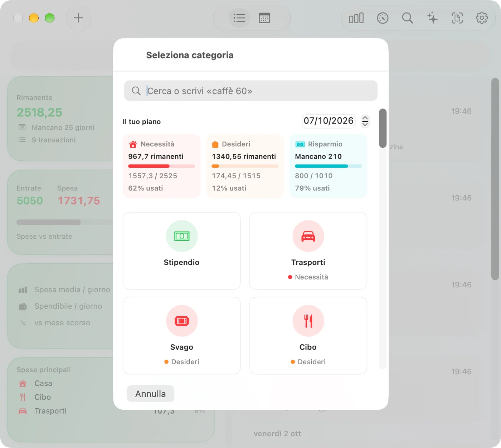Click the date field 07/10/2026
501x448 pixels.
pos(329,121)
